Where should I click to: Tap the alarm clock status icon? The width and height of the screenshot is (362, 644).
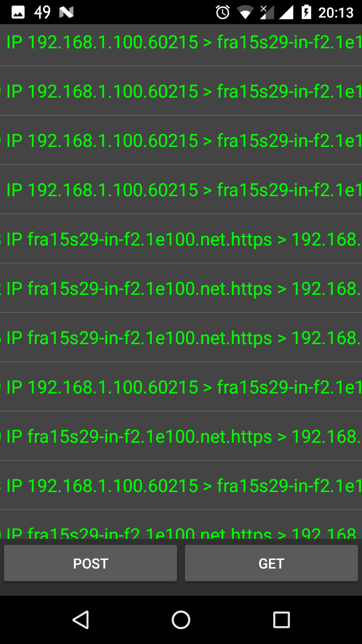click(x=223, y=12)
